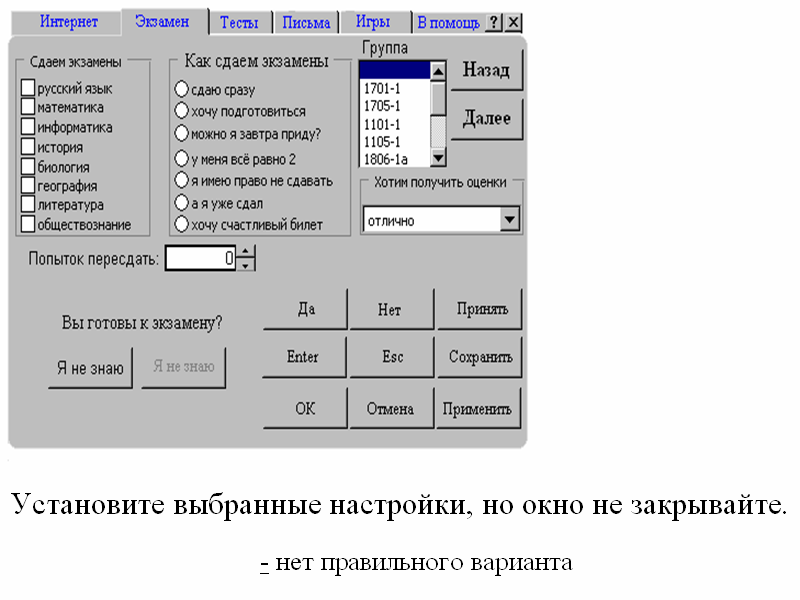Select the Тесты tab
The height and width of the screenshot is (600, 800).
(x=239, y=22)
